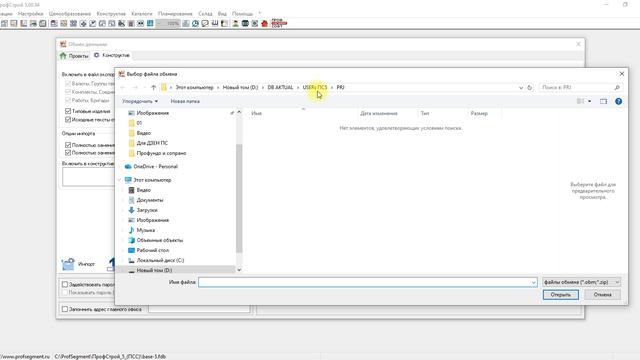Open Настройки menu

click(x=30, y=13)
